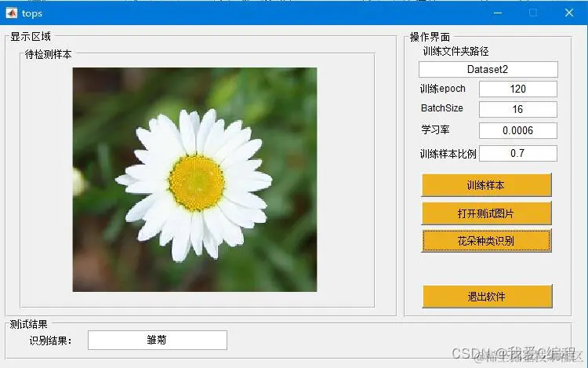Click the 训练epoch label
The width and height of the screenshot is (588, 368).
[x=442, y=89]
